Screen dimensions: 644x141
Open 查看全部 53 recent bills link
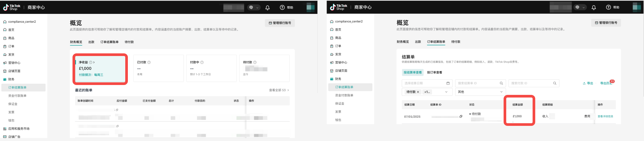coord(279,90)
